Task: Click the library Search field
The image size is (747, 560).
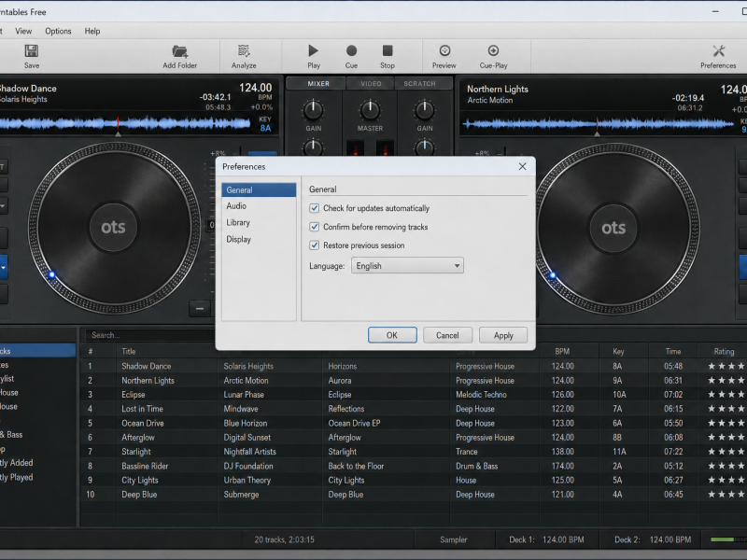Action: pyautogui.click(x=149, y=335)
